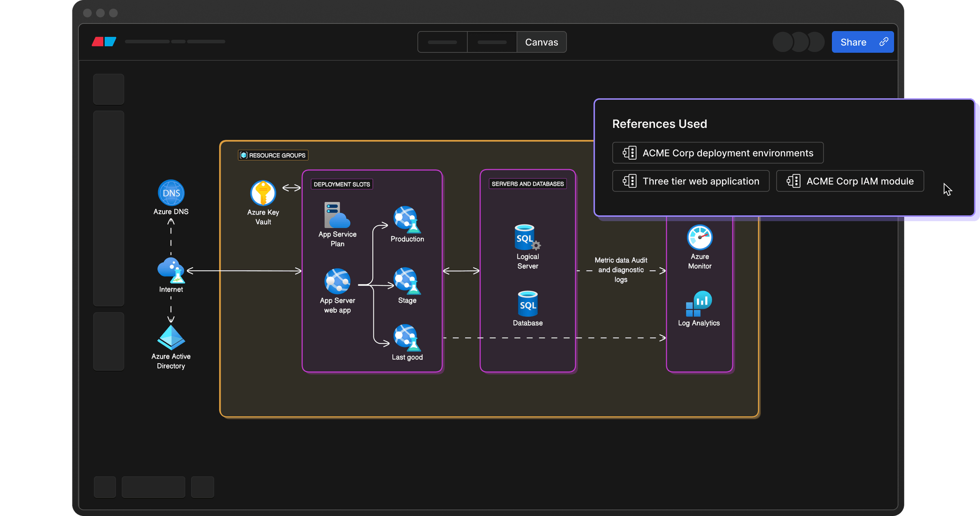Click the link icon in Share button

point(884,41)
